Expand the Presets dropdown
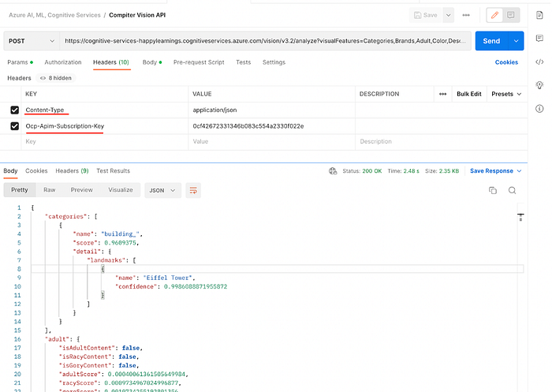This screenshot has height=392, width=552. click(x=506, y=94)
